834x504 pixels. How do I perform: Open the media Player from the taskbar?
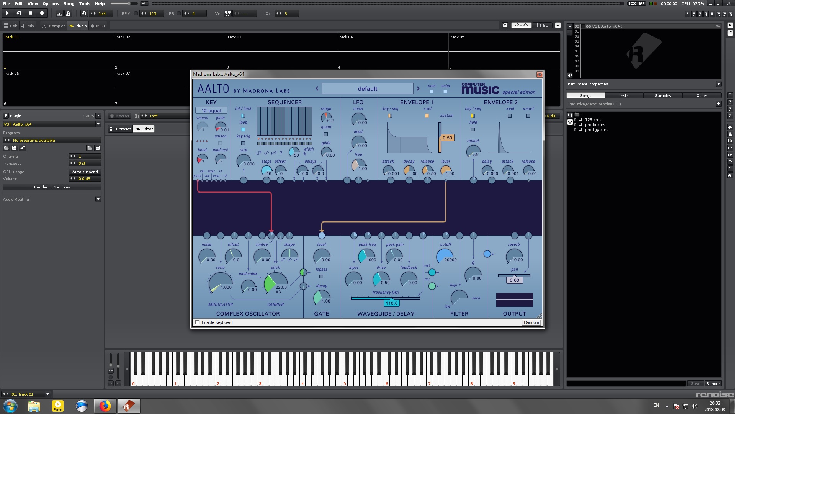click(58, 406)
